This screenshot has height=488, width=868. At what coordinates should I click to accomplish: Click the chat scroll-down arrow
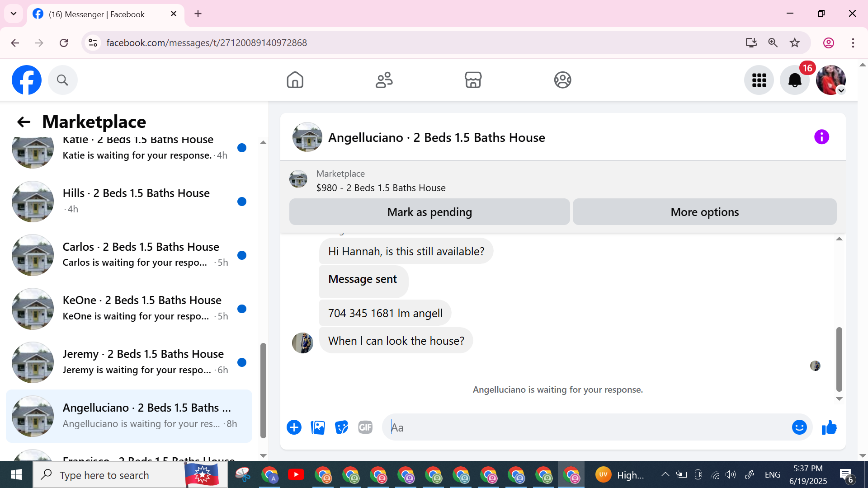coord(839,399)
